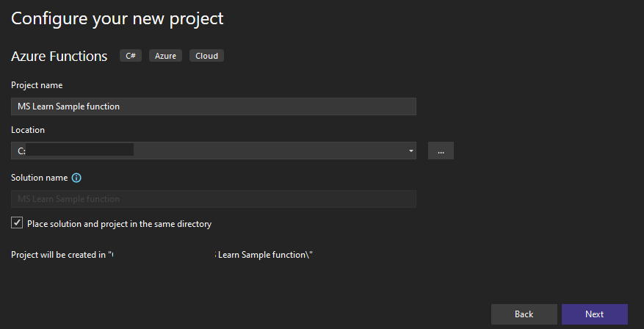644x329 pixels.
Task: Click the Azure Functions template title
Action: (59, 56)
